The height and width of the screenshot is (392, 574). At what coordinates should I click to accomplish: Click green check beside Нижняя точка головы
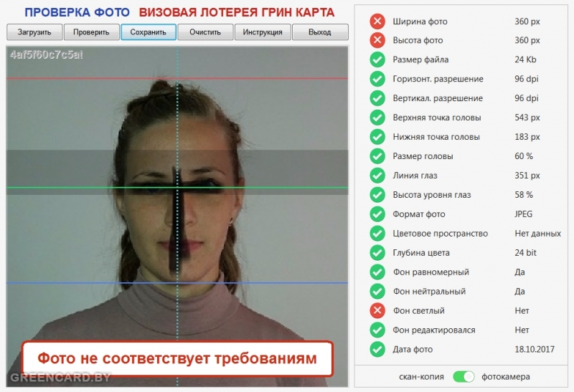pyautogui.click(x=377, y=137)
